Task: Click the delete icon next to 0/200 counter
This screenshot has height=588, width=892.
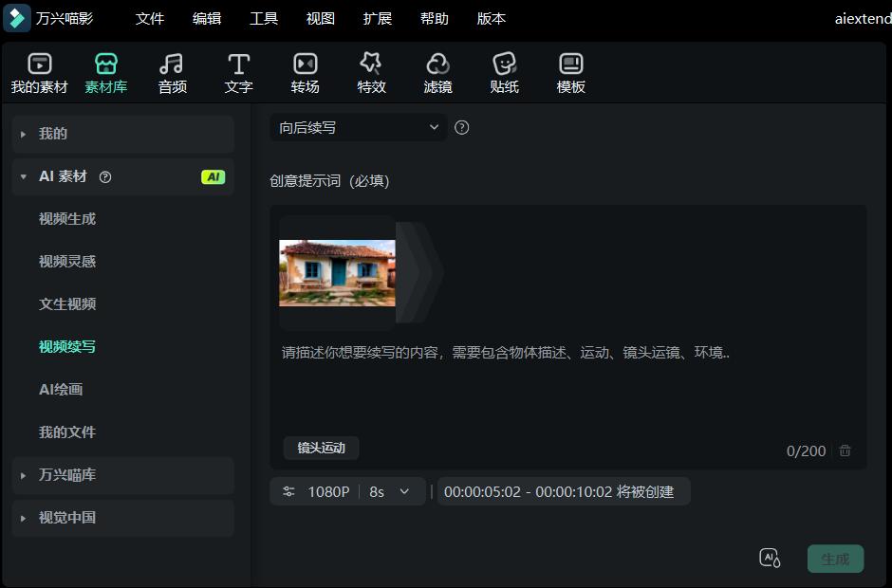Action: 845,451
